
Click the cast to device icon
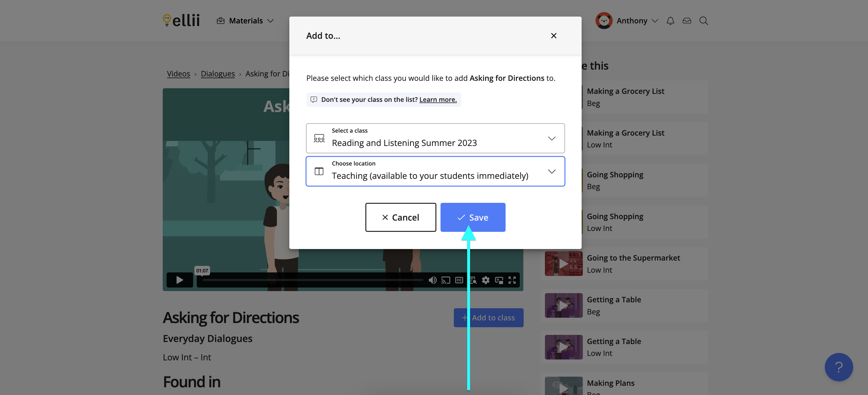pos(446,280)
